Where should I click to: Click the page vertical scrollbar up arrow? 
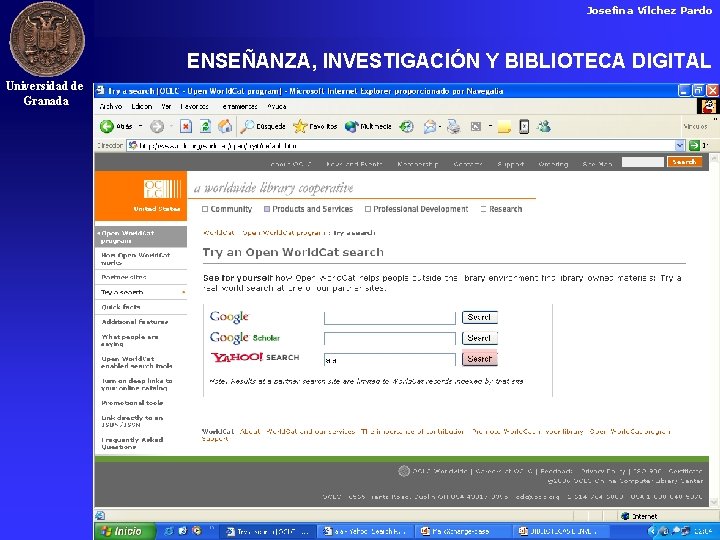(x=714, y=158)
